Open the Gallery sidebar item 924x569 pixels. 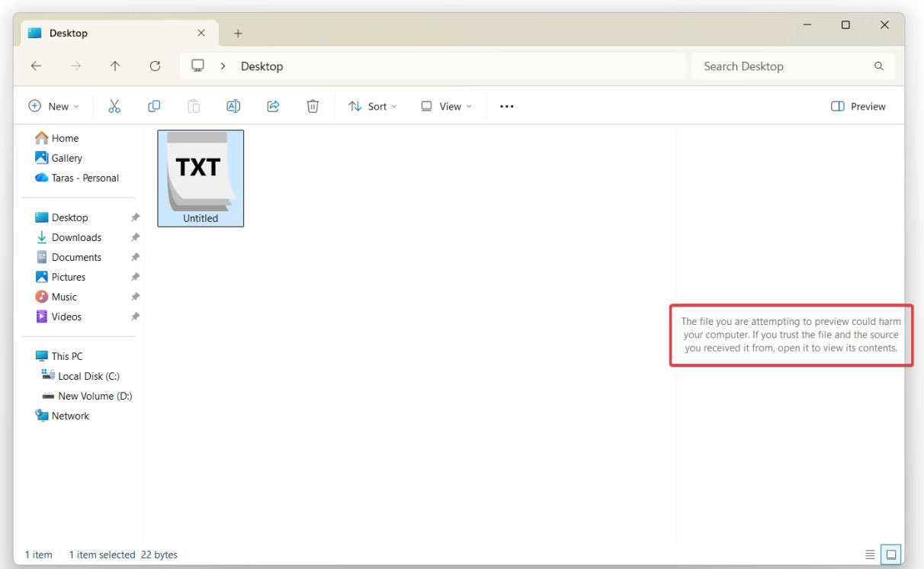point(67,158)
